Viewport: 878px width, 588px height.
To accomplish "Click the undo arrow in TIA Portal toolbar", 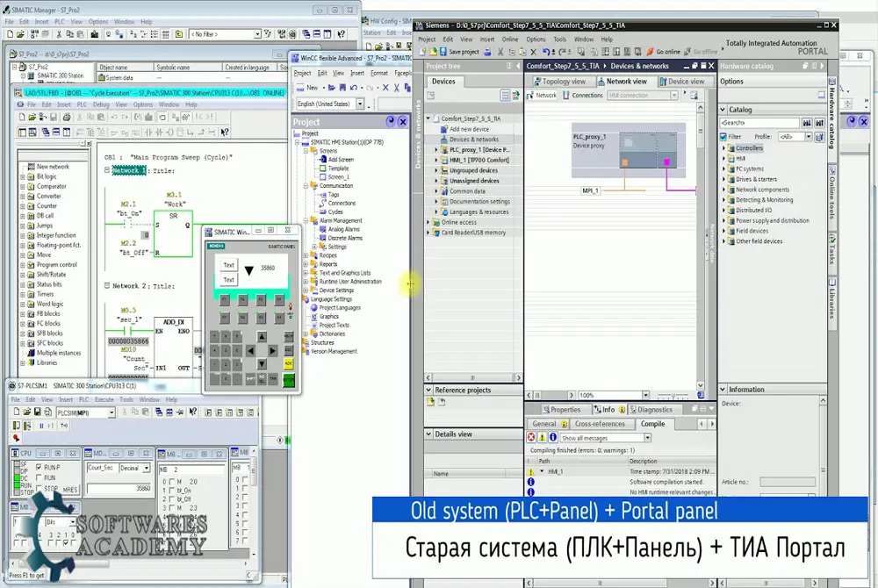I will [545, 52].
